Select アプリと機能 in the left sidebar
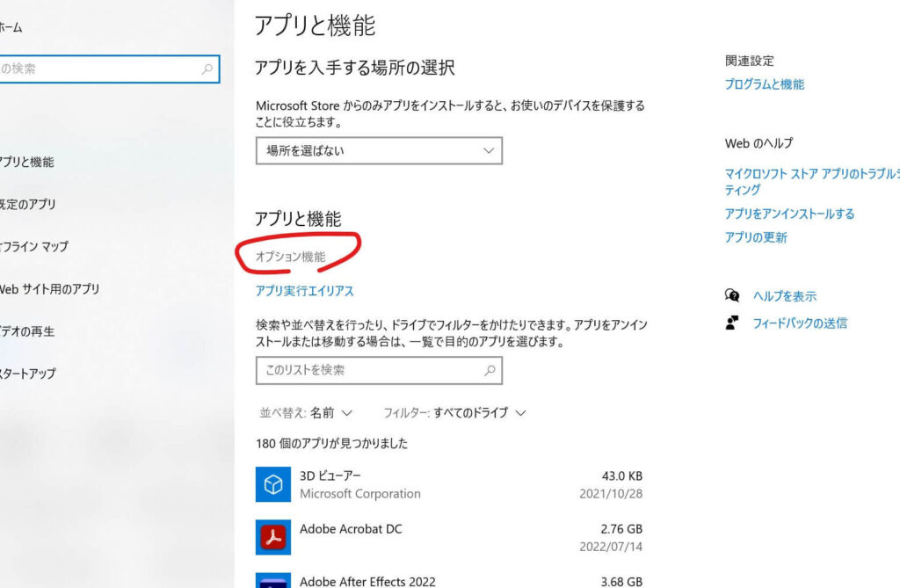Viewport: 900px width, 588px height. tap(26, 162)
